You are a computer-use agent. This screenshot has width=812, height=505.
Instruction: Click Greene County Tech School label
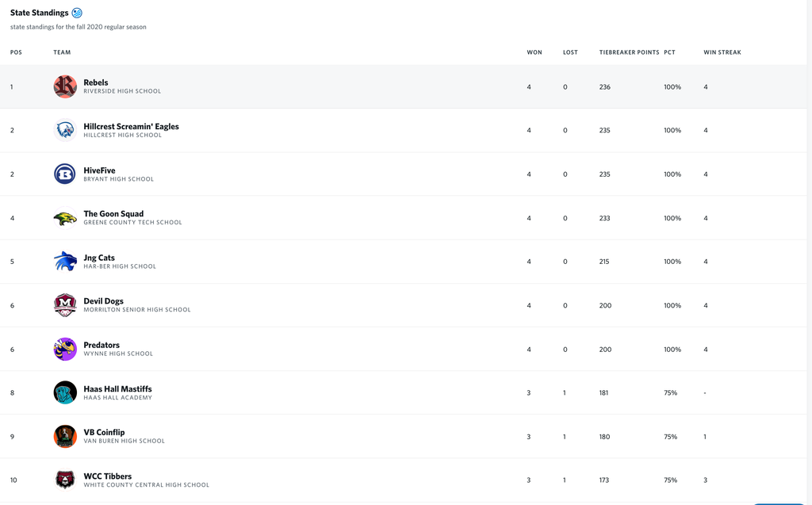point(132,223)
